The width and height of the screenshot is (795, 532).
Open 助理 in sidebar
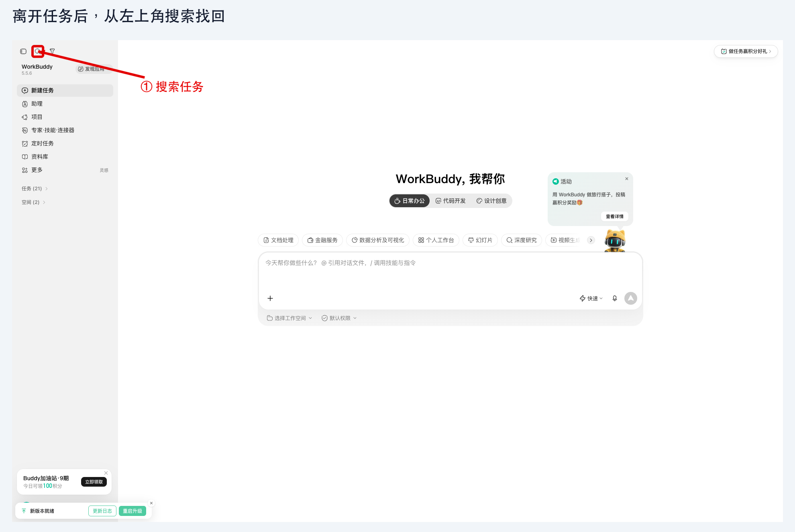click(x=65, y=104)
